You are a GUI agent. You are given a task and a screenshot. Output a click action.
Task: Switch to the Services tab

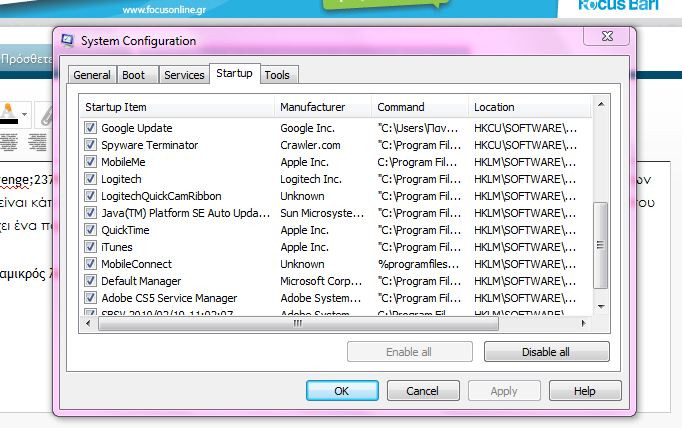click(184, 75)
